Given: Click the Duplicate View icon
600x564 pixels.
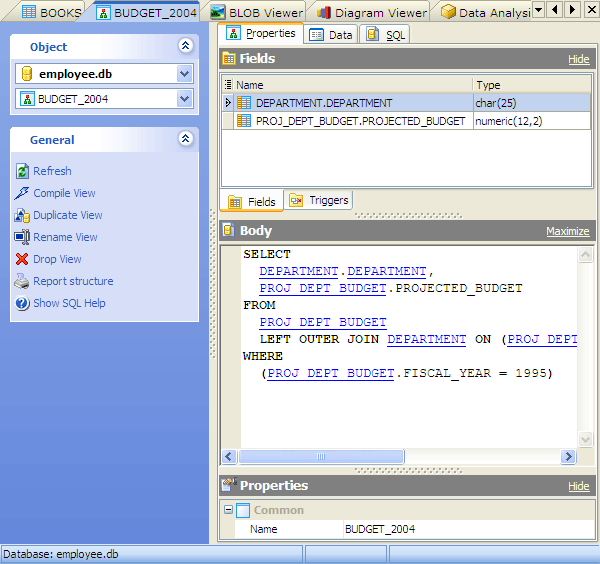Looking at the screenshot, I should pos(22,215).
